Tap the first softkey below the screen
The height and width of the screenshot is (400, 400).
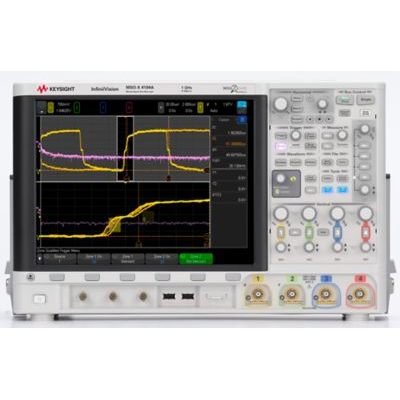[57, 277]
